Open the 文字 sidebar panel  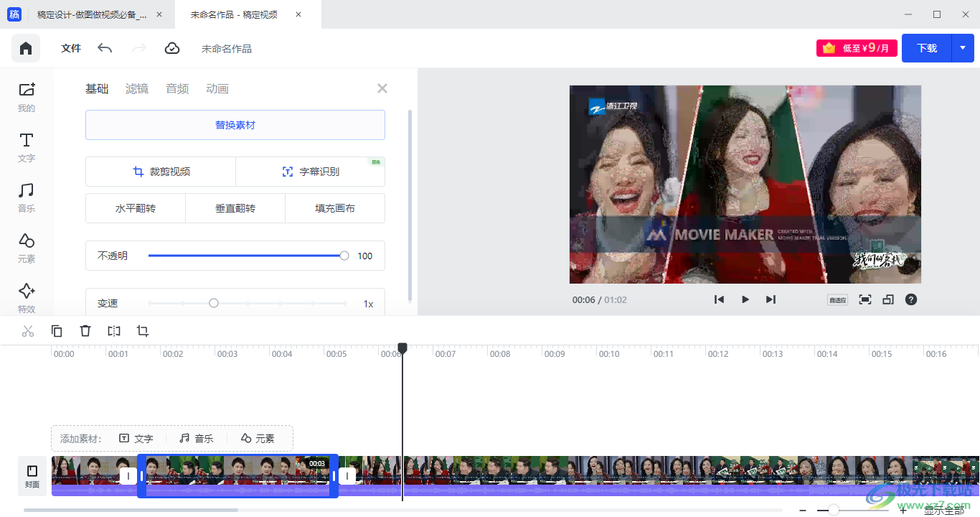click(x=27, y=148)
